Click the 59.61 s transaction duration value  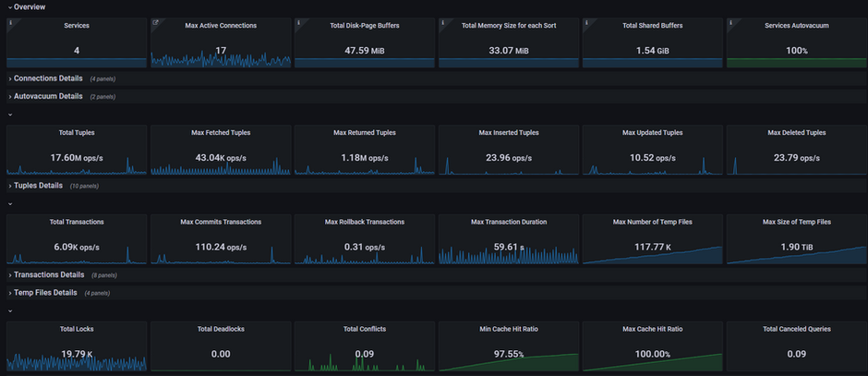tap(508, 248)
